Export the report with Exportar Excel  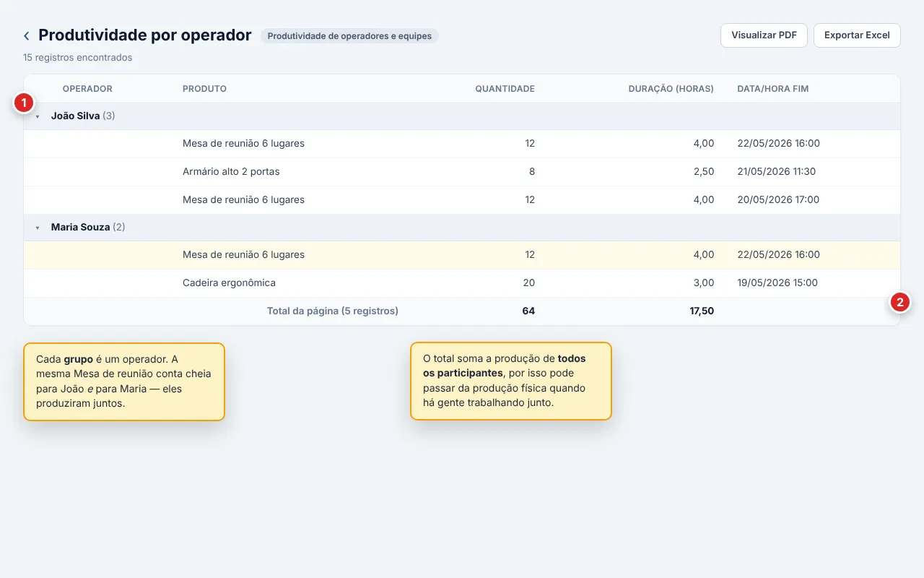click(857, 35)
